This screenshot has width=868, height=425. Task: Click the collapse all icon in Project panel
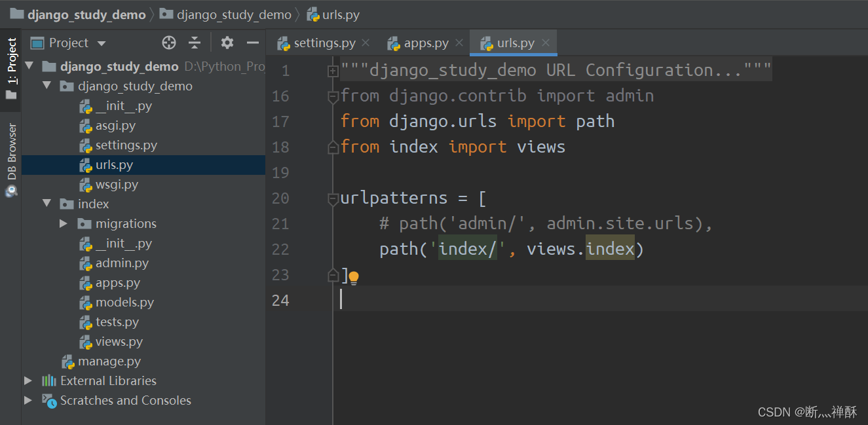195,43
